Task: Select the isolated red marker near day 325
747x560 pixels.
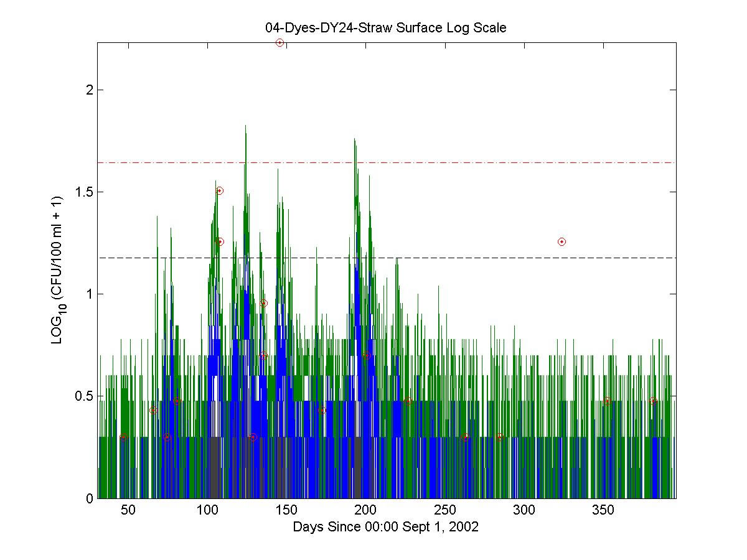Action: tap(561, 241)
